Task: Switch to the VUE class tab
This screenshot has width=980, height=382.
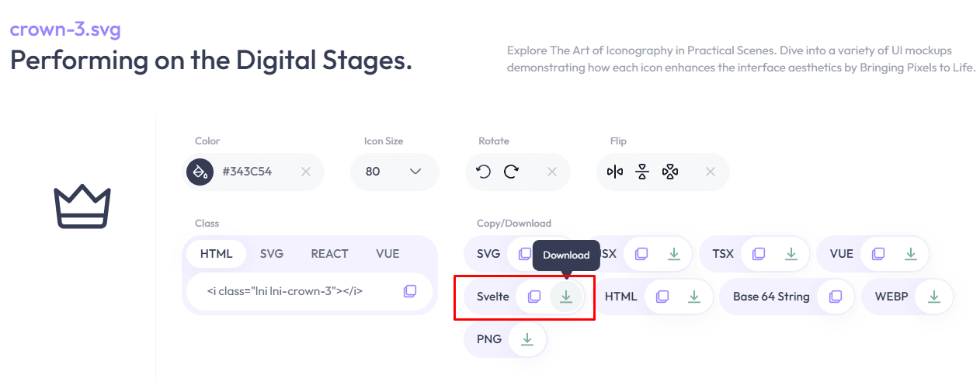Action: tap(387, 254)
